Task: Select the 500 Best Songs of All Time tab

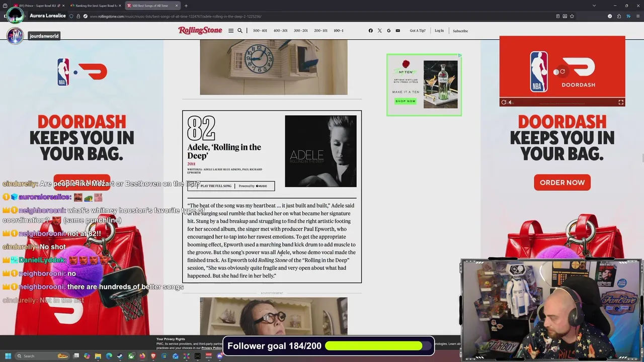Action: click(x=152, y=6)
